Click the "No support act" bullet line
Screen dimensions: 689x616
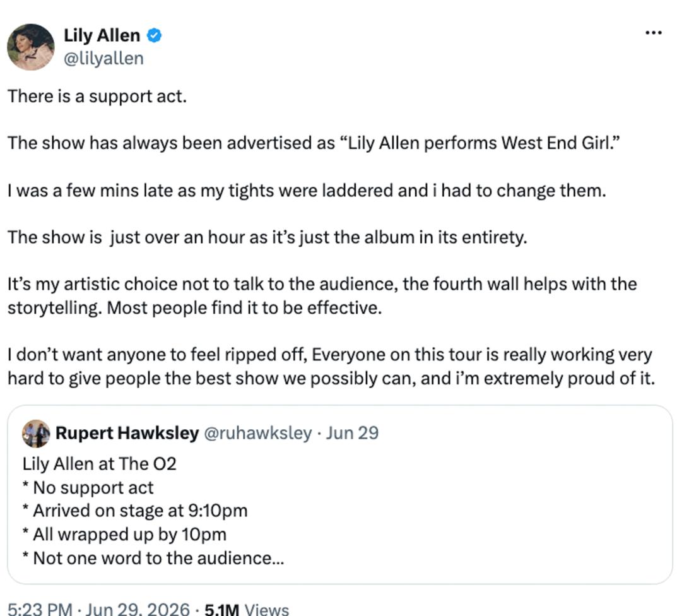click(88, 488)
